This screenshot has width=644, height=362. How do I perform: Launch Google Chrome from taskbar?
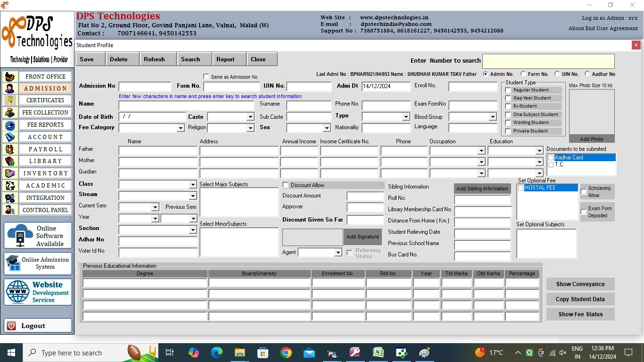click(x=286, y=353)
